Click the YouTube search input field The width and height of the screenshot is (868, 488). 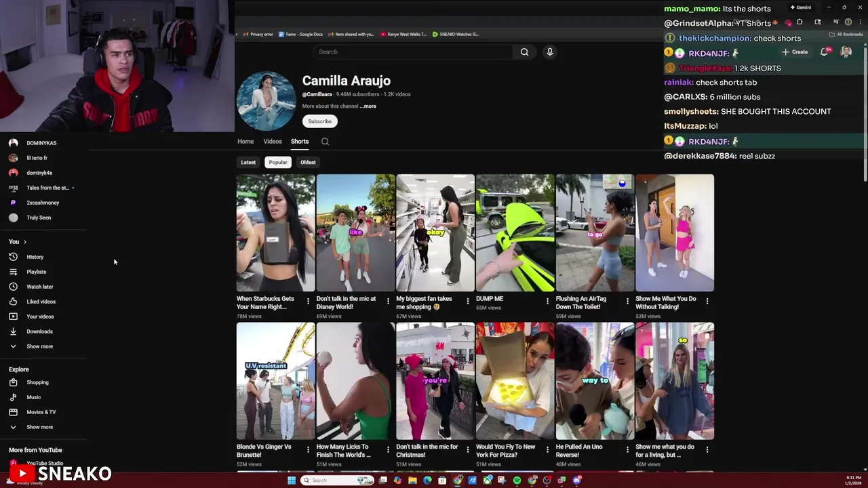[x=412, y=52]
